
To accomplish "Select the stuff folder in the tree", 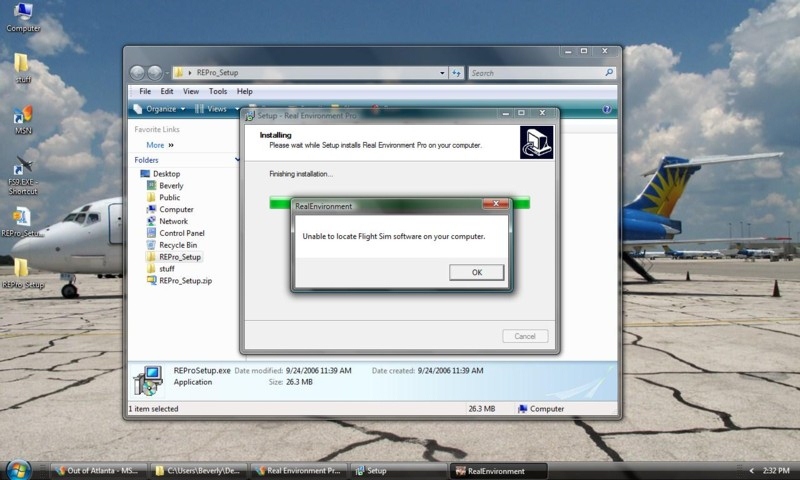I will click(161, 269).
